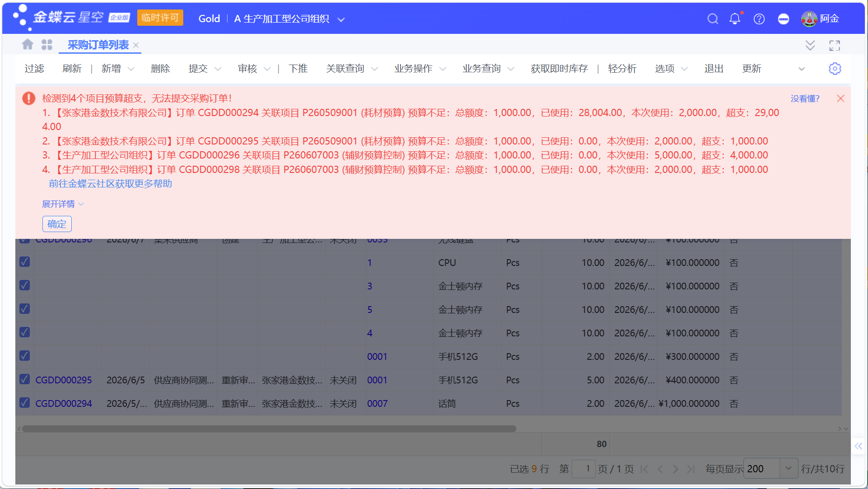
Task: Go to the first page
Action: pos(645,469)
